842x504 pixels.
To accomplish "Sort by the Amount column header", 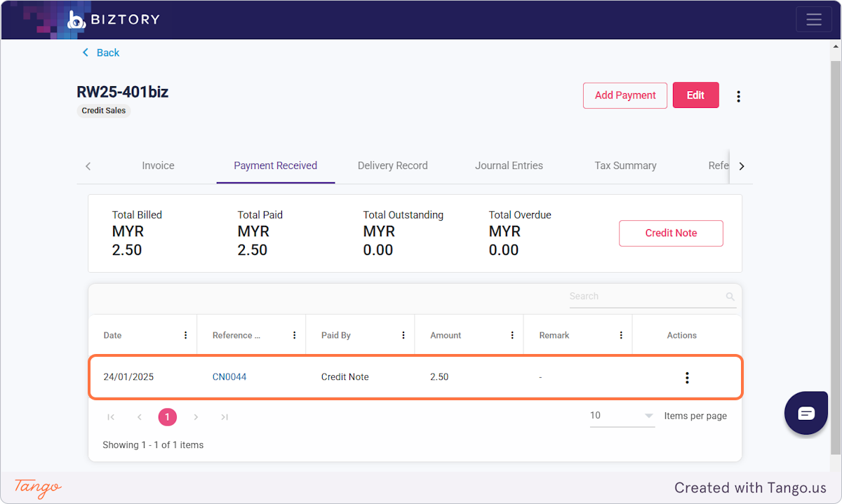I will 446,335.
